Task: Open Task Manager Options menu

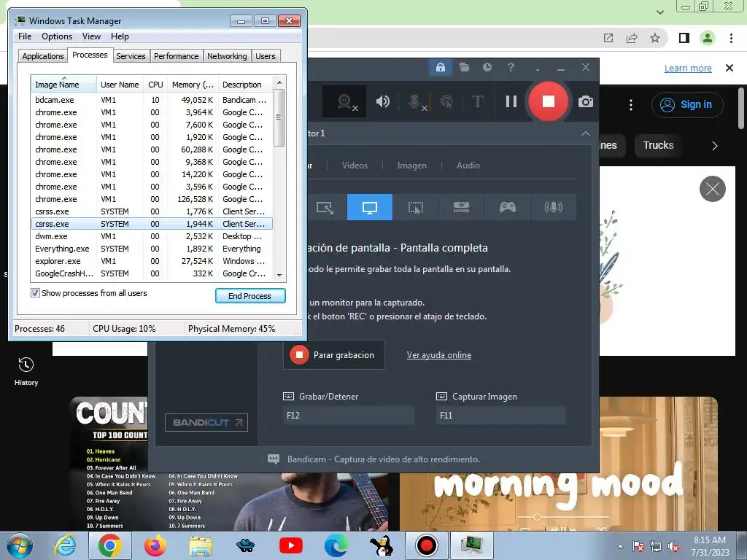Action: pyautogui.click(x=57, y=36)
